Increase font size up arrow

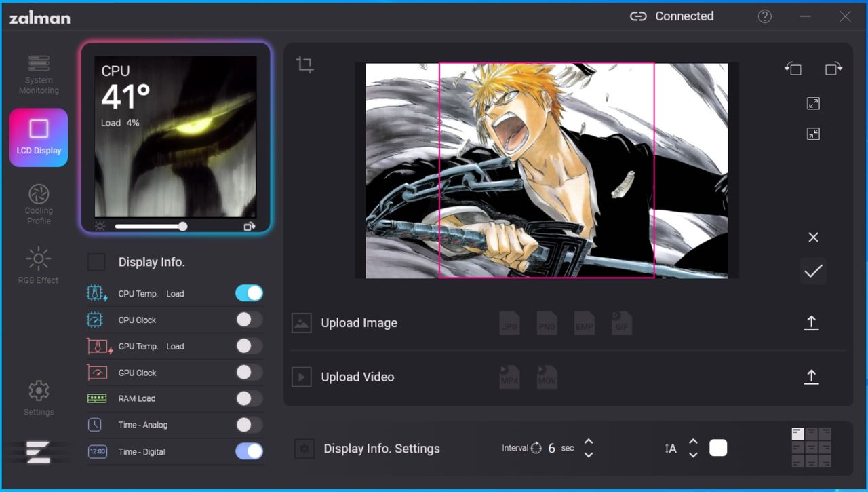tap(693, 442)
